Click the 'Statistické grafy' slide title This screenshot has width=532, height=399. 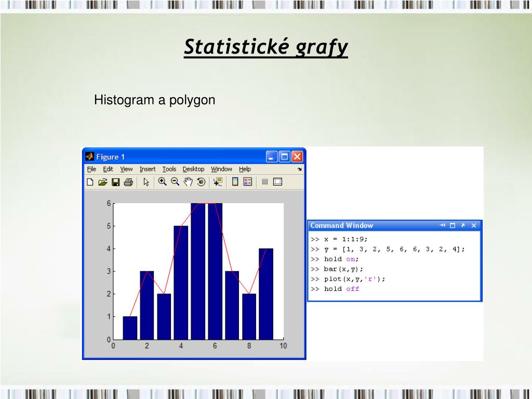(x=265, y=47)
